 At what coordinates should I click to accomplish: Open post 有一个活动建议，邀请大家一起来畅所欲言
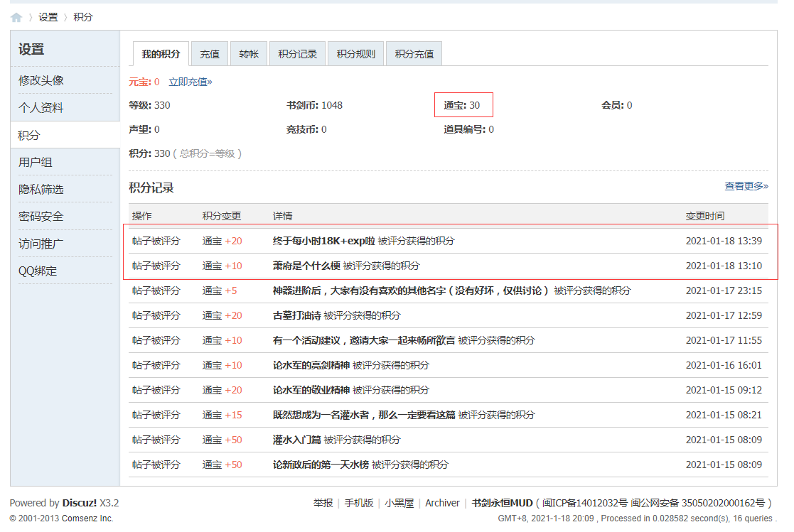pyautogui.click(x=363, y=340)
